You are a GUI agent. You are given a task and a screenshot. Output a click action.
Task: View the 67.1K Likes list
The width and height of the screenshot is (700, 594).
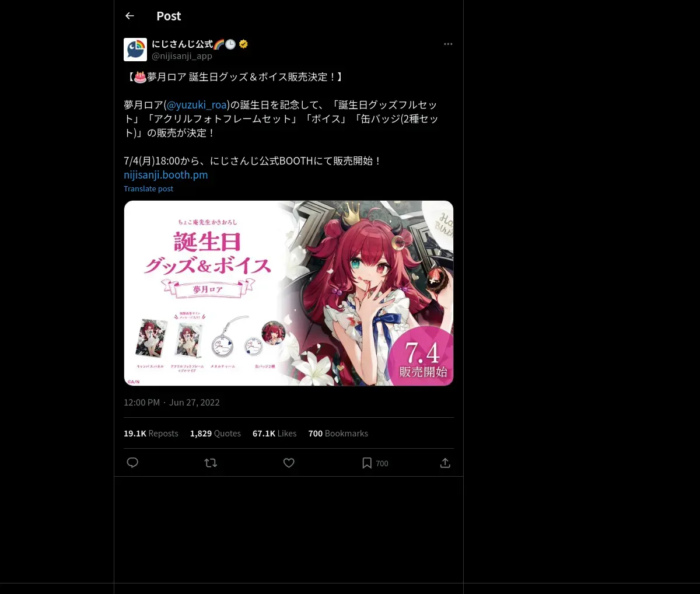pos(275,434)
